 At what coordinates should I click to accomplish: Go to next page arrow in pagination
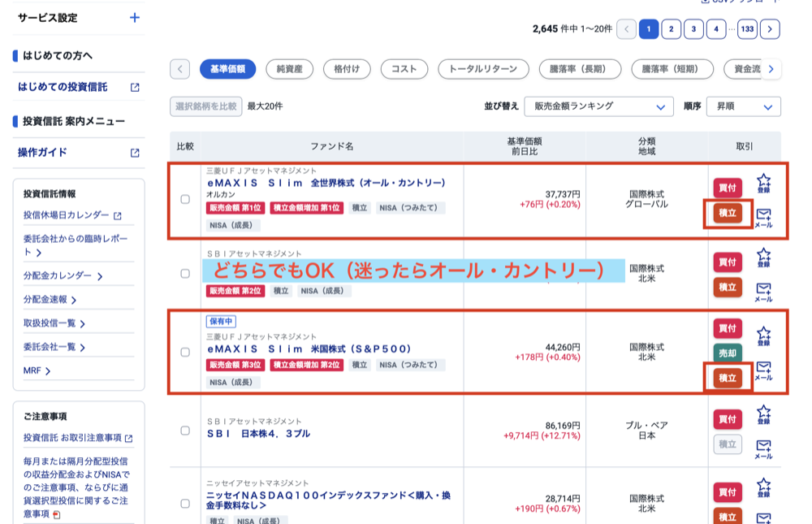pos(770,29)
